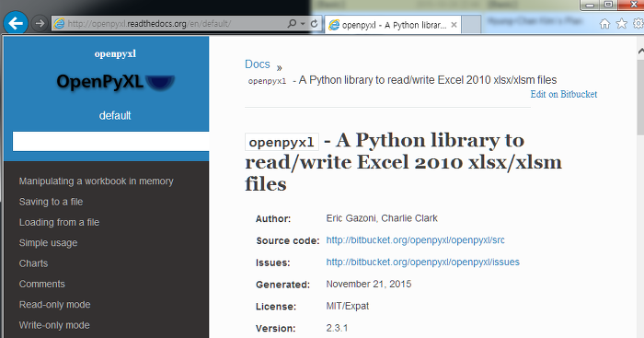Screen dimensions: 644x338
Task: Open the Simple usage page
Action: coord(48,243)
